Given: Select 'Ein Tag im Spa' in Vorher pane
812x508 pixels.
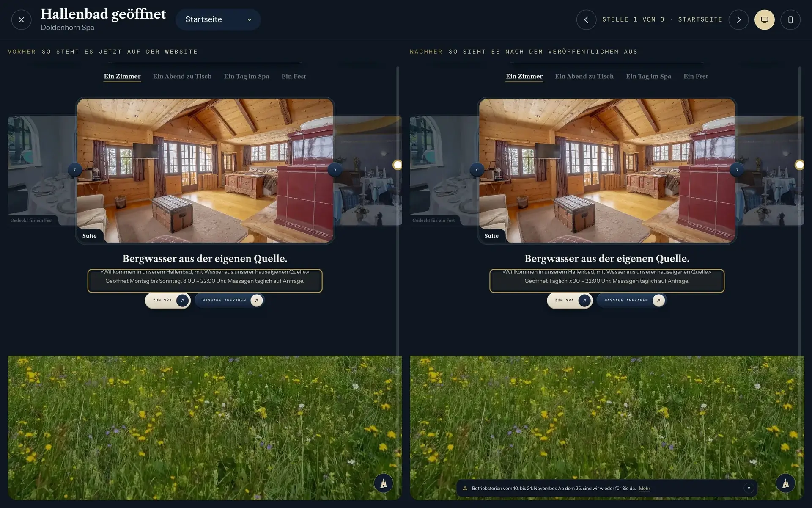Looking at the screenshot, I should [247, 76].
